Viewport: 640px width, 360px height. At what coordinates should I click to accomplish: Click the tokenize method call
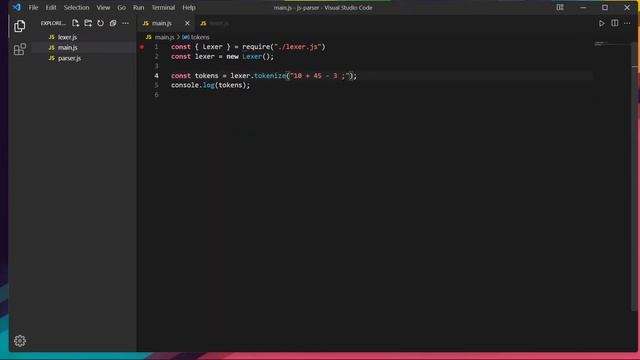[x=270, y=76]
